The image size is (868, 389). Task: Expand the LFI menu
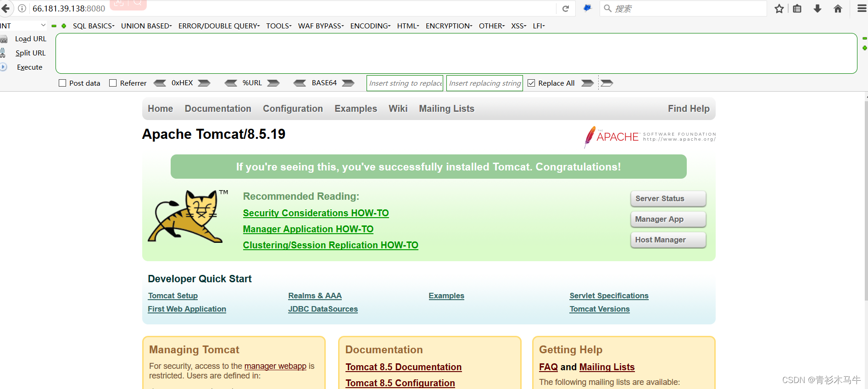(539, 26)
